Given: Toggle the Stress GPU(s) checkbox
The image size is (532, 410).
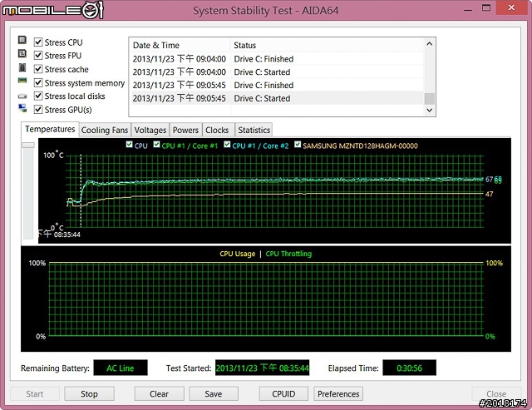Looking at the screenshot, I should coord(38,110).
